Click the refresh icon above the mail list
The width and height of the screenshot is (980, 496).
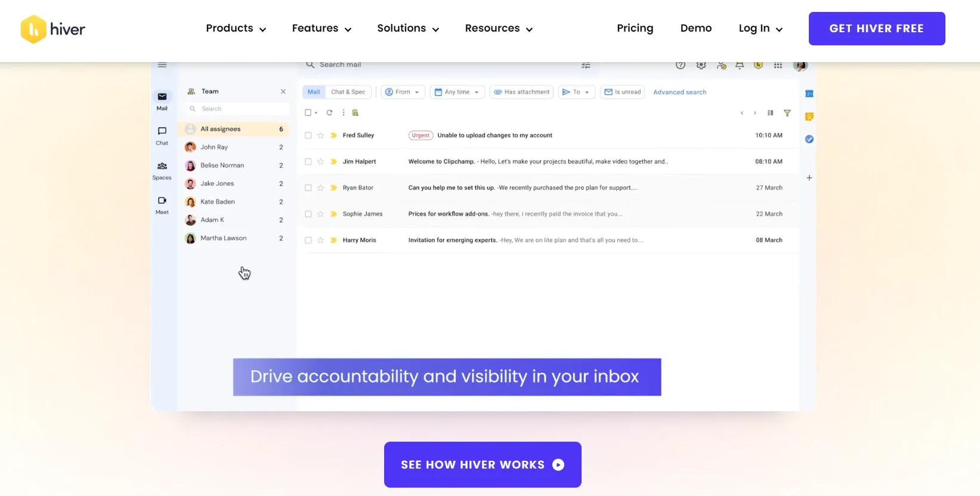tap(329, 112)
